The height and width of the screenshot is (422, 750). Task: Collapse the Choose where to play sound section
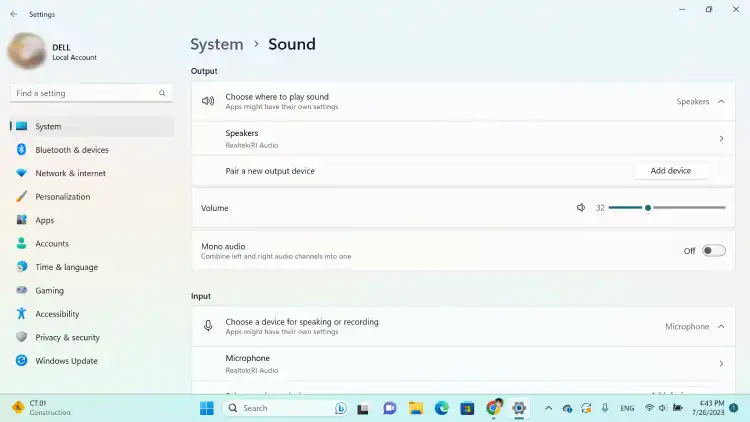coord(721,101)
